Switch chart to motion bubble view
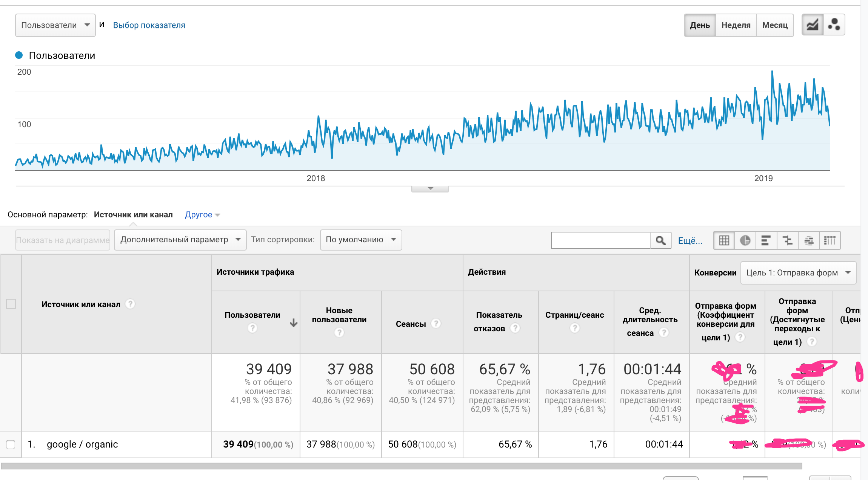This screenshot has height=480, width=868. pyautogui.click(x=834, y=25)
